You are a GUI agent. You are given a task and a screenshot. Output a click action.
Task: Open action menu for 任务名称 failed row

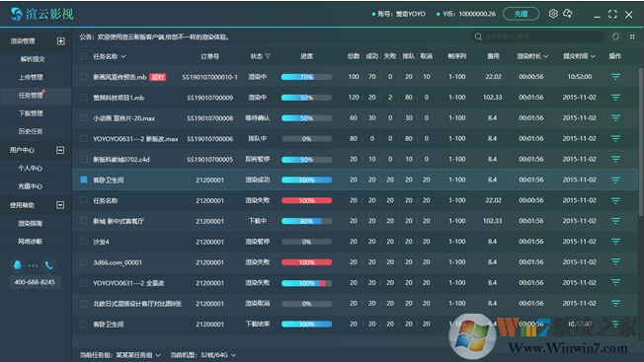click(x=615, y=200)
